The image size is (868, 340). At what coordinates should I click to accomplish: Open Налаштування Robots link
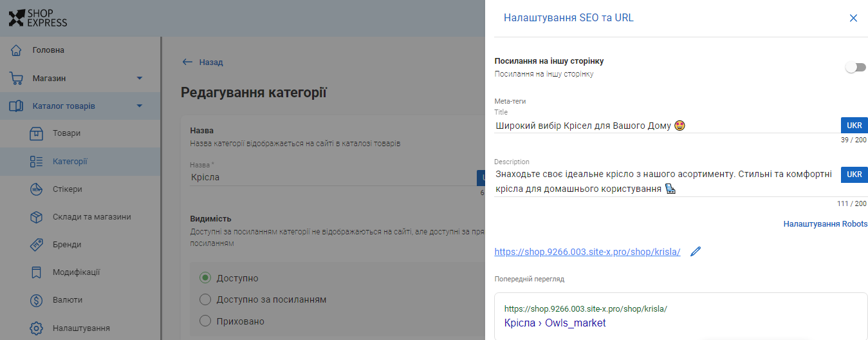tap(826, 224)
